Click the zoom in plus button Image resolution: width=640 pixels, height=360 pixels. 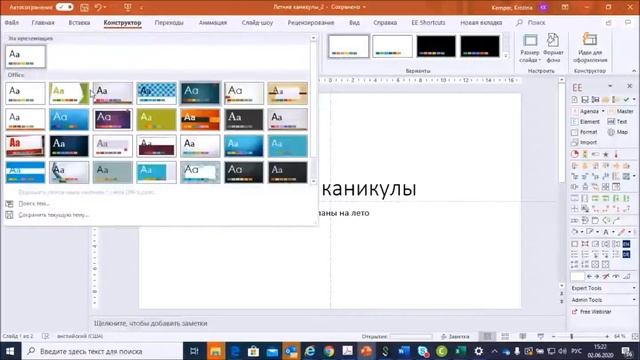(607, 336)
